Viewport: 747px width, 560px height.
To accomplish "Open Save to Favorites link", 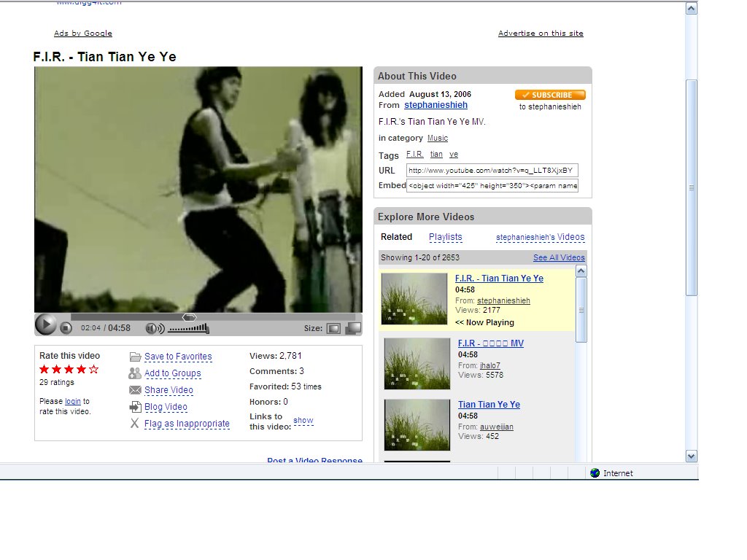I will click(178, 357).
